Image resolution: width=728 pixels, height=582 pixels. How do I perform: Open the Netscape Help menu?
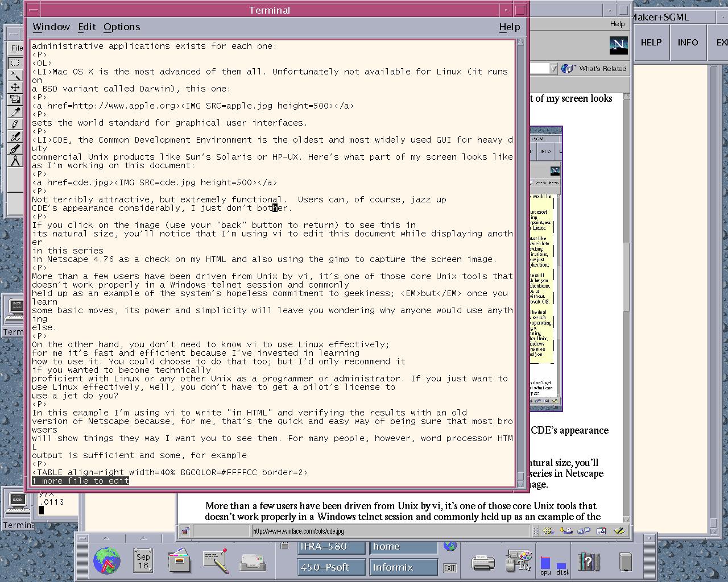pos(617,24)
